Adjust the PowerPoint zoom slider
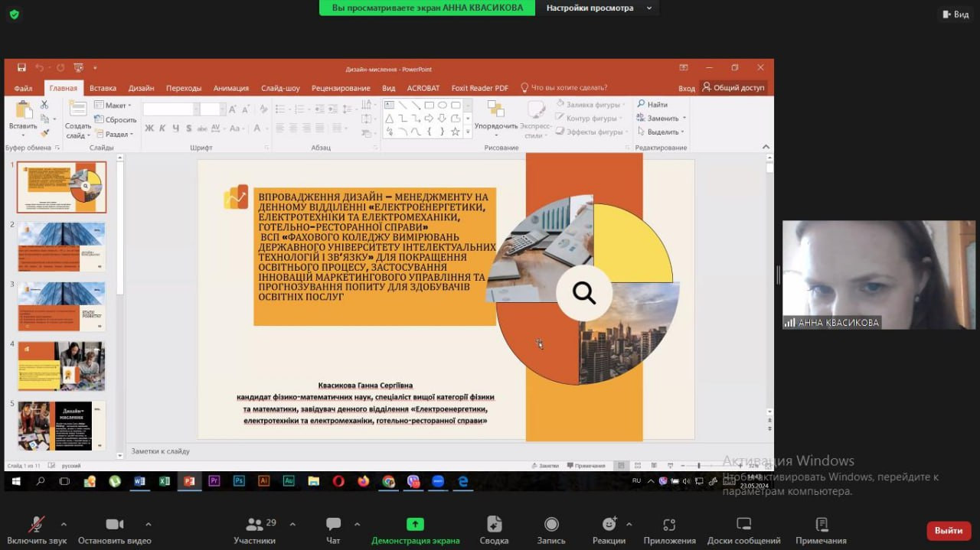Screen dimensions: 980x550 698,465
